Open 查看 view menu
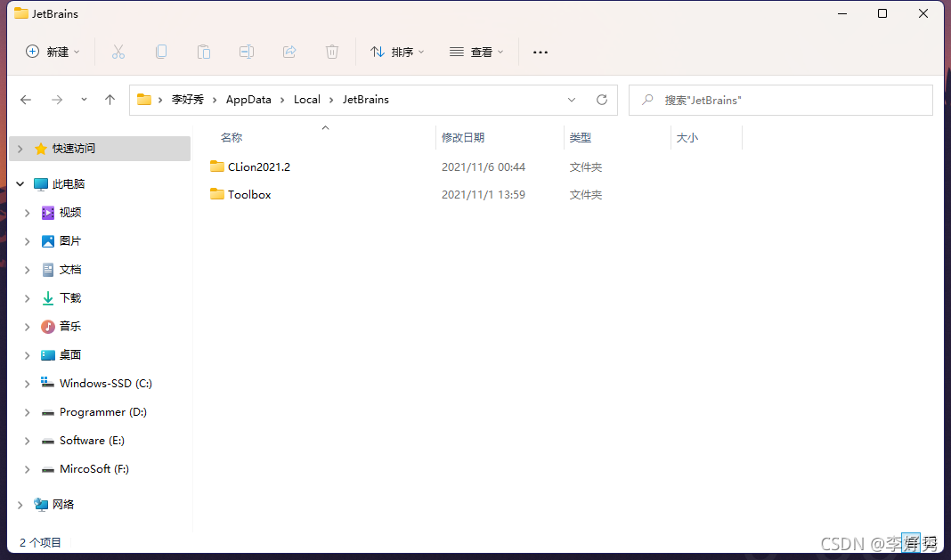Image resolution: width=951 pixels, height=560 pixels. pyautogui.click(x=476, y=53)
